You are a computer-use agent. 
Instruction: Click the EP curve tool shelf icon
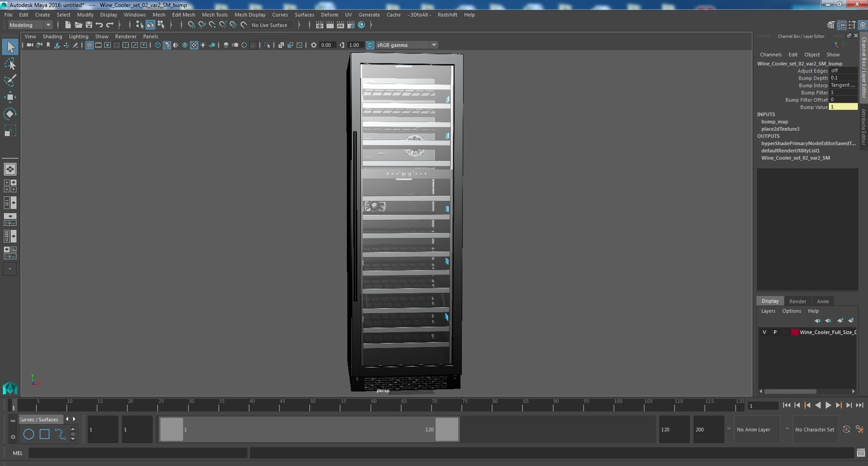(60, 434)
